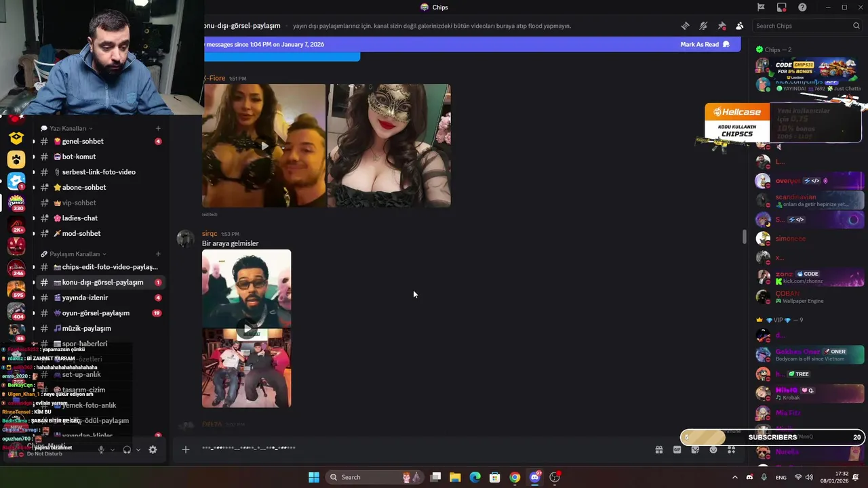
Task: Open the Threads icon in channel header
Action: (685, 26)
